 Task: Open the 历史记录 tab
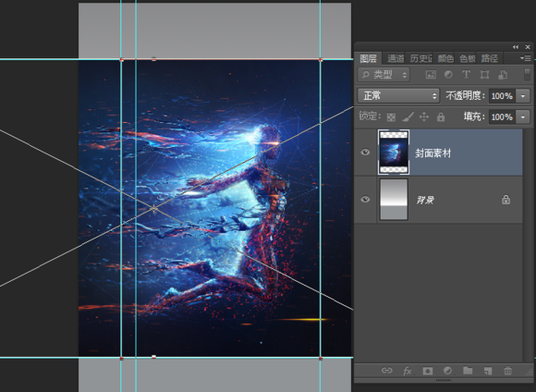point(420,58)
